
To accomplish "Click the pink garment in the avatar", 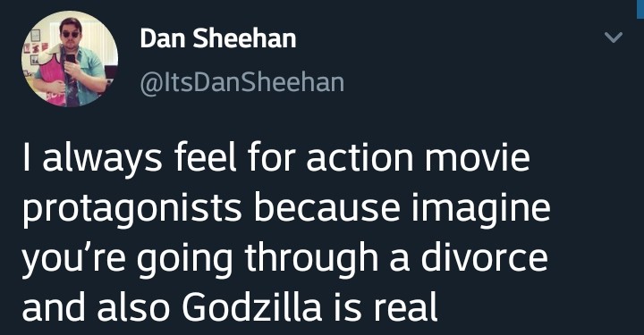I will [x=52, y=74].
